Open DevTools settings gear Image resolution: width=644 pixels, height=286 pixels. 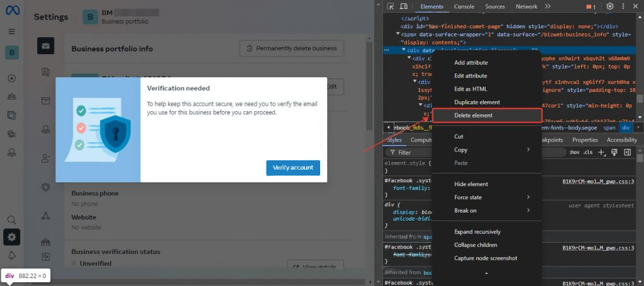pos(610,6)
